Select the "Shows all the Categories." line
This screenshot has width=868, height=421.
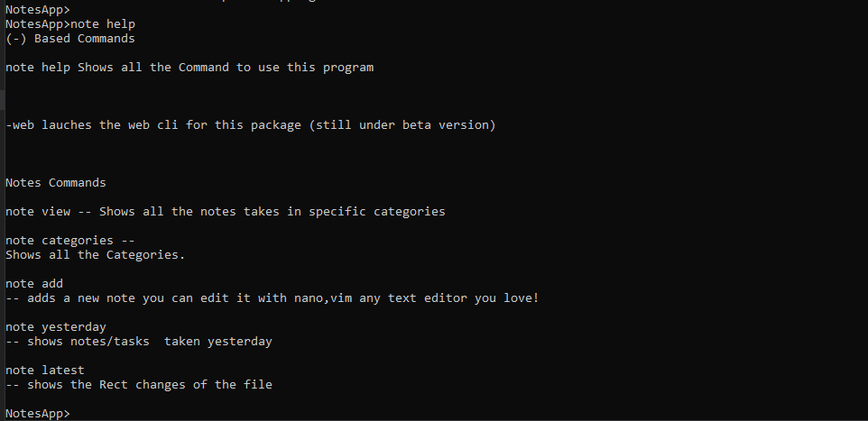coord(95,255)
